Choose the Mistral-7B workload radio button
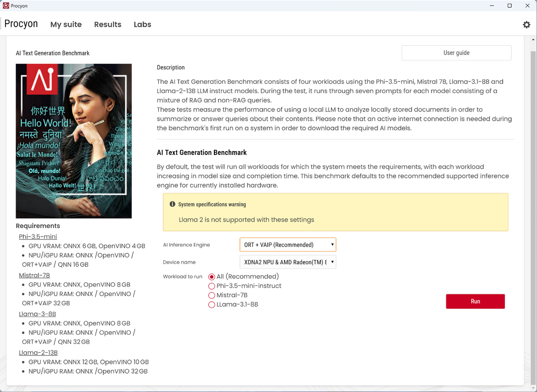The image size is (537, 392). point(212,295)
